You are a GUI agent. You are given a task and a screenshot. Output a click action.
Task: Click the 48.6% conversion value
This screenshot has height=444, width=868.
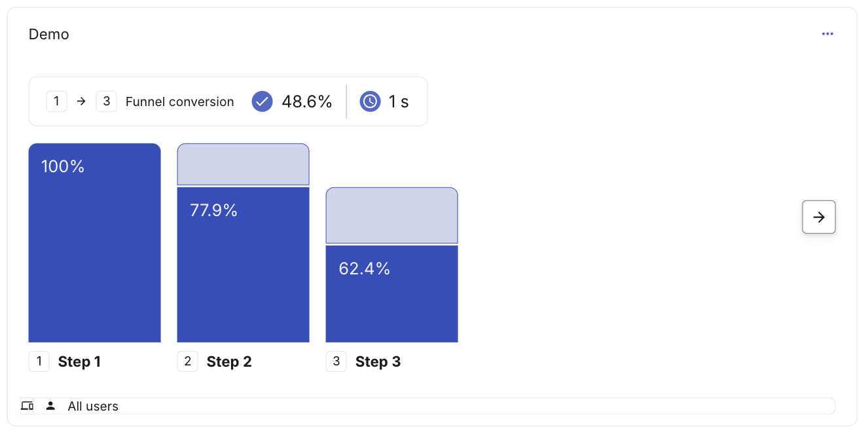pos(307,102)
